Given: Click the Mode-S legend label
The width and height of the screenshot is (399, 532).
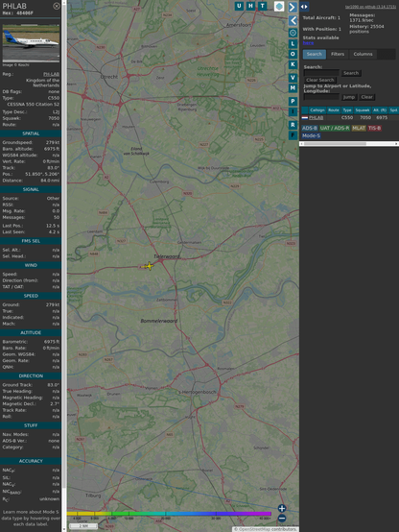Looking at the screenshot, I should click(311, 135).
